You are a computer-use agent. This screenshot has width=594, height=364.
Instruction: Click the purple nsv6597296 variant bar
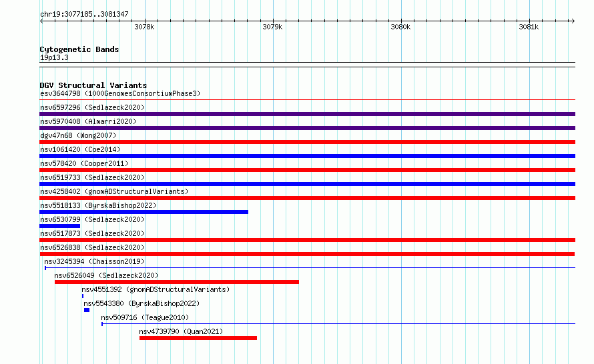[307, 114]
